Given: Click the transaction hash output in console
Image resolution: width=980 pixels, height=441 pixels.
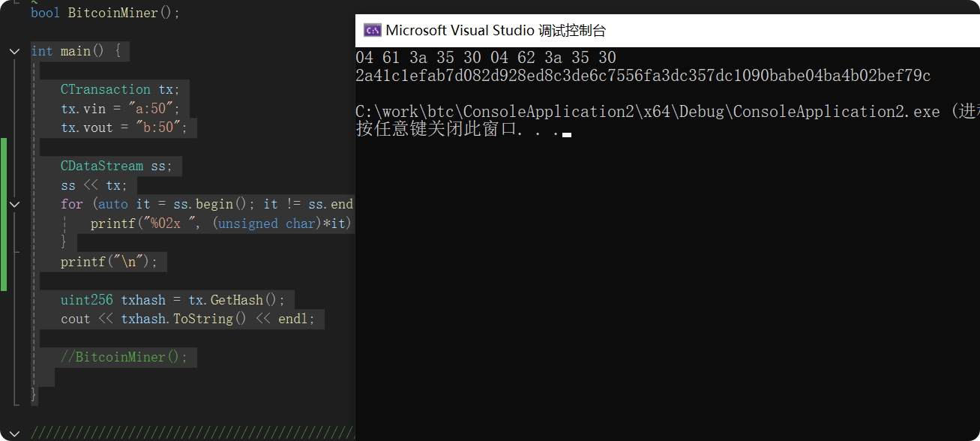Looking at the screenshot, I should click(643, 76).
